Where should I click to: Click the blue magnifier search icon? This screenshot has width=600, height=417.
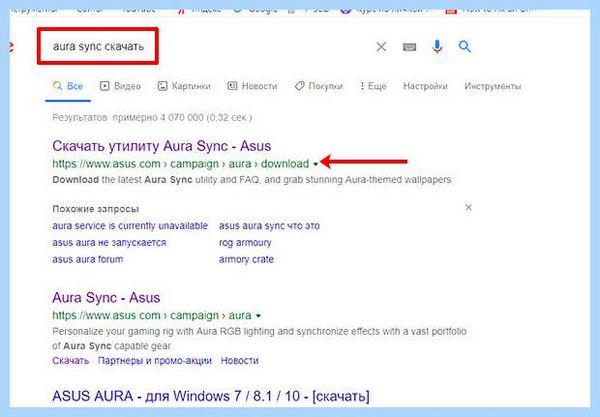465,47
